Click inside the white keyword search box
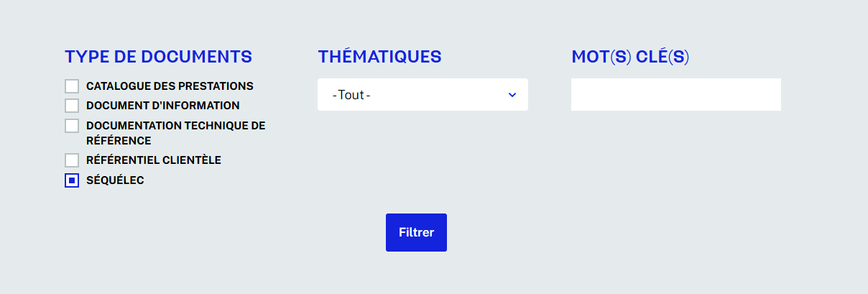 click(676, 95)
